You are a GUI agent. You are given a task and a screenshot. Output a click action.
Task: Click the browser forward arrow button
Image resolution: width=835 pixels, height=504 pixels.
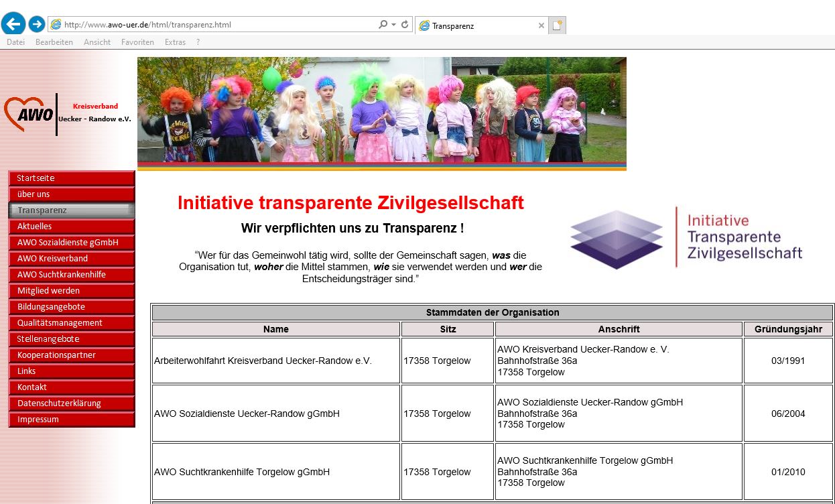pyautogui.click(x=37, y=25)
